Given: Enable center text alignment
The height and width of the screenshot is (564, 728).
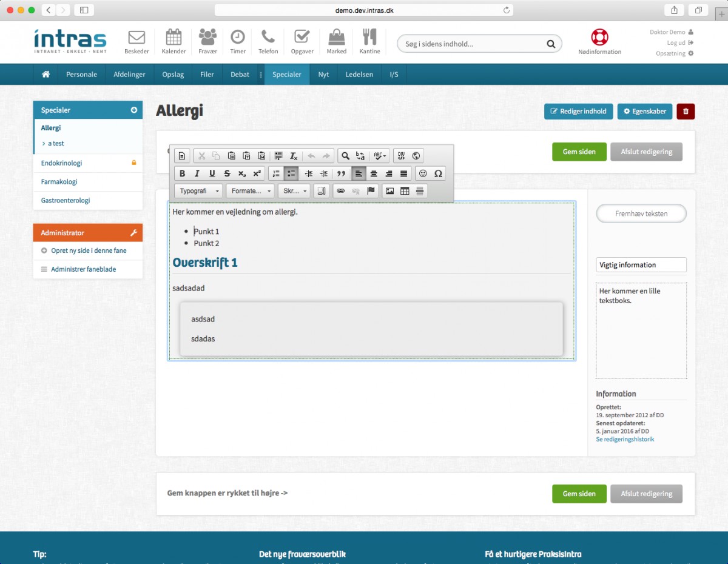Looking at the screenshot, I should (373, 173).
